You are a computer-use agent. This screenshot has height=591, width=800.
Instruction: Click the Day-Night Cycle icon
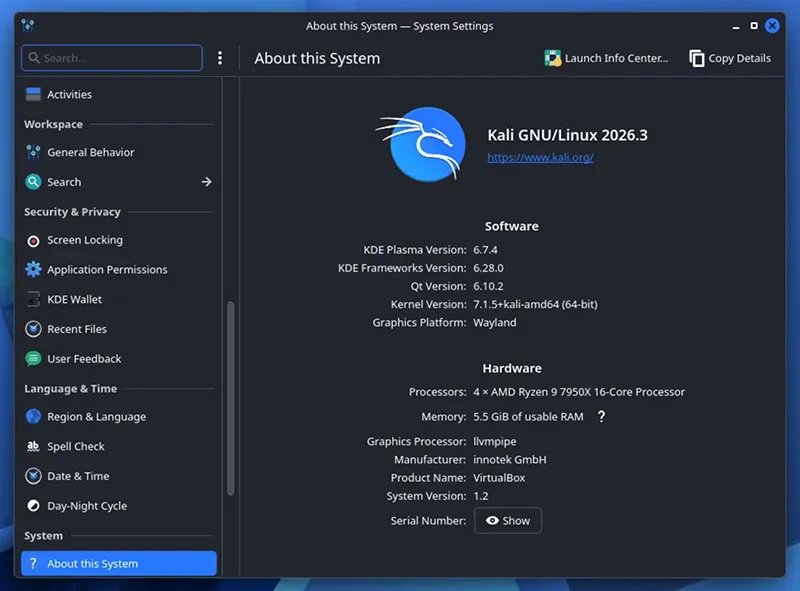33,506
